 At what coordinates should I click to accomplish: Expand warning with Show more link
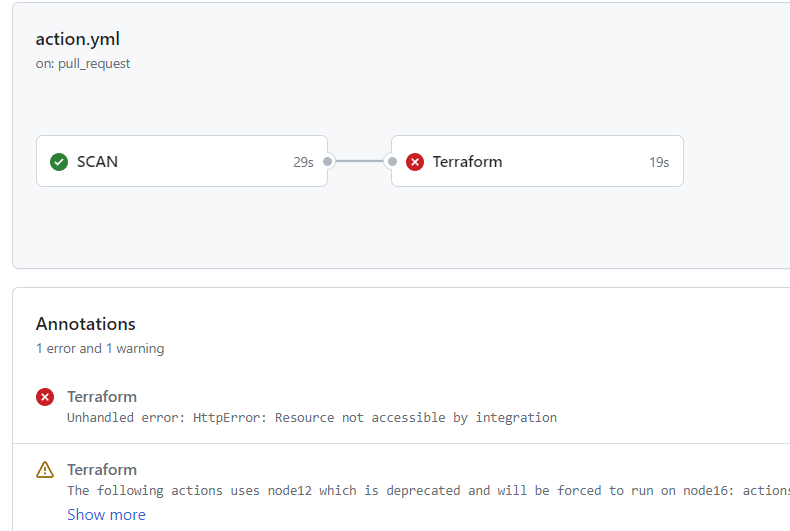click(106, 514)
